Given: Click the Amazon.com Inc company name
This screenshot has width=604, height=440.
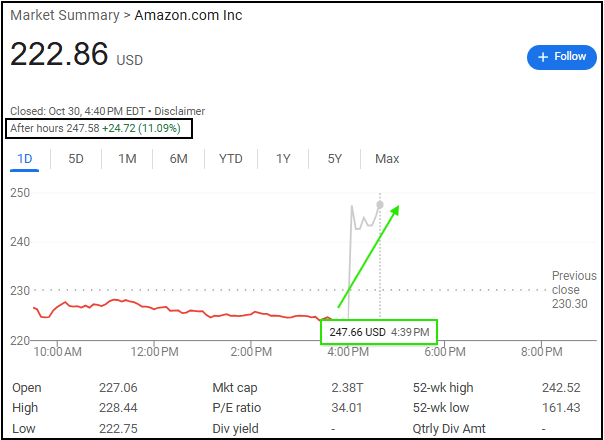Looking at the screenshot, I should click(188, 16).
